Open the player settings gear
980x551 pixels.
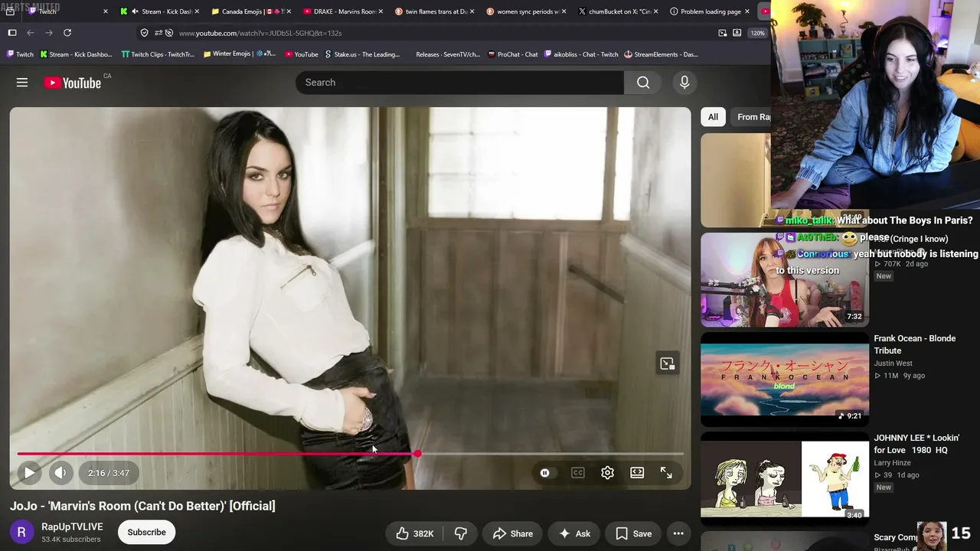tap(607, 473)
